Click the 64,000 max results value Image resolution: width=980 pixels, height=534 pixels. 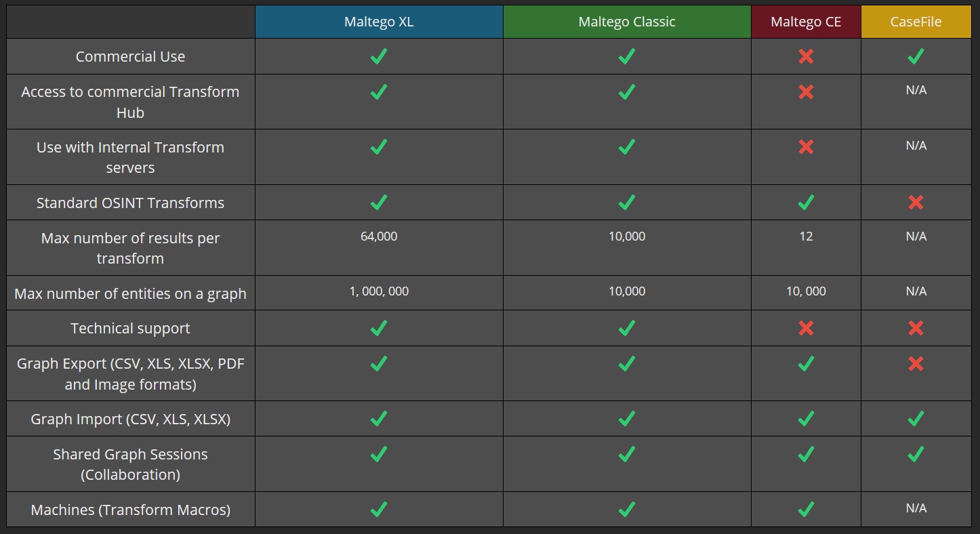(379, 237)
